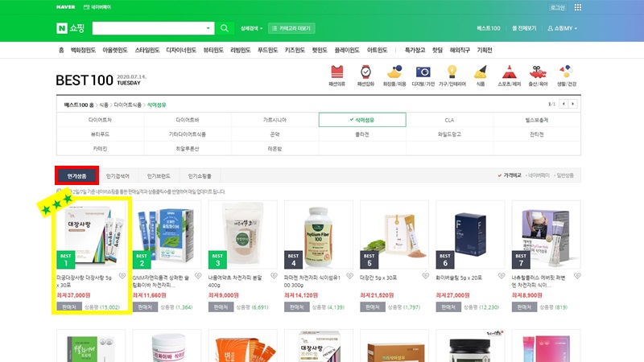
Task: Like the 대장간 5g x 30포 product
Action: [x=426, y=276]
